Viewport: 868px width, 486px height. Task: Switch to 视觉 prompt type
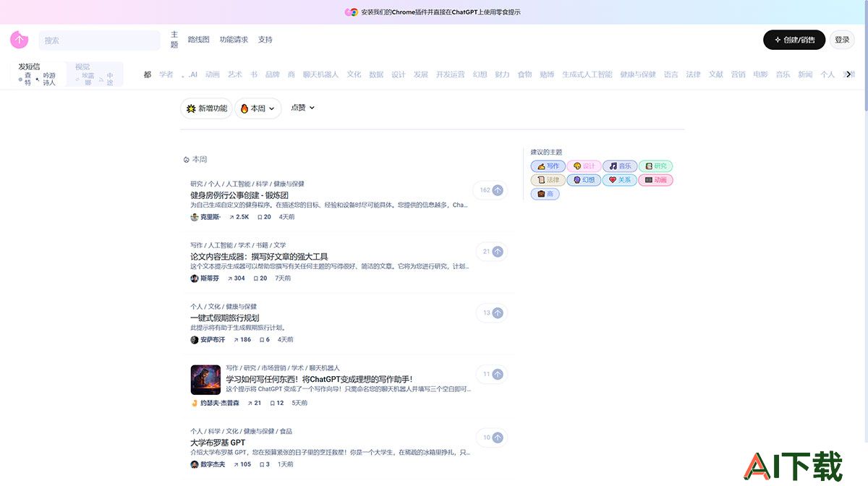82,67
